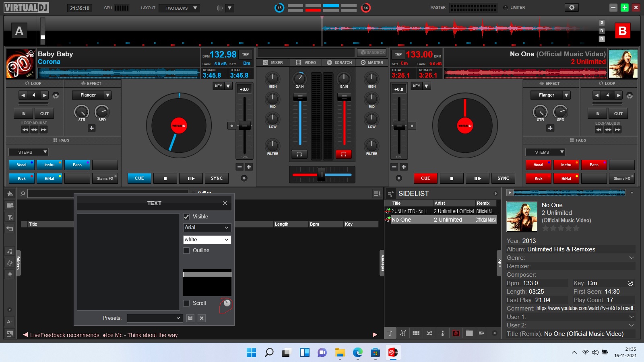Click the search magnifier icon in browser
The width and height of the screenshot is (644, 362).
pos(23,194)
